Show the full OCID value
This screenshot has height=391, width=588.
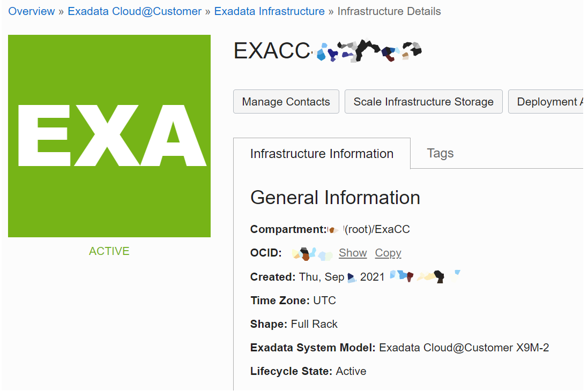pyautogui.click(x=353, y=253)
